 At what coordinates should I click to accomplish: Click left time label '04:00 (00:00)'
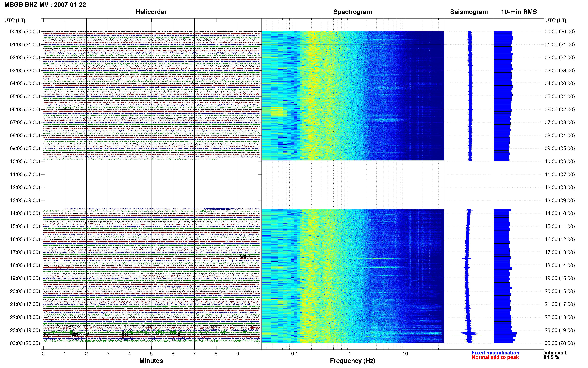point(25,83)
